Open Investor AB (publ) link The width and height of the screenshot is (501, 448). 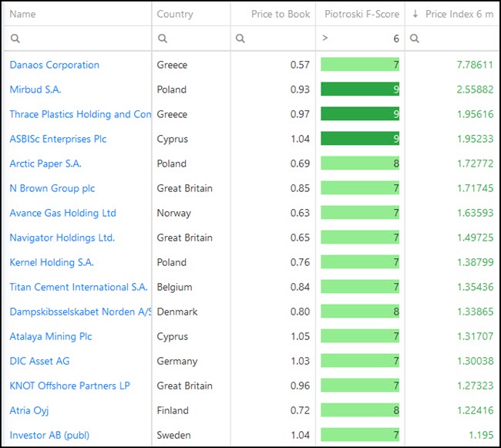(x=49, y=435)
